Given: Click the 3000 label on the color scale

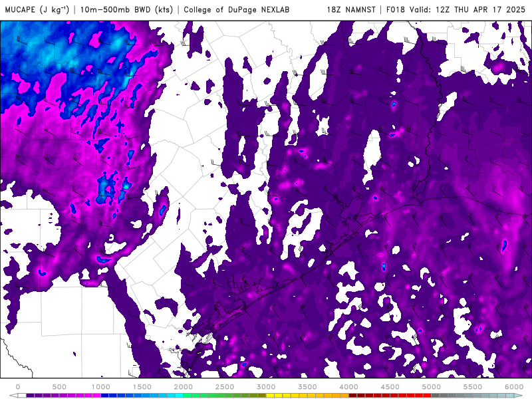Looking at the screenshot, I should pyautogui.click(x=266, y=387).
